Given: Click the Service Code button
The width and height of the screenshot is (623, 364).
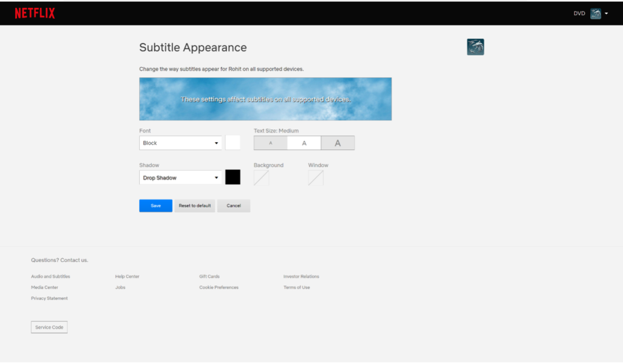Looking at the screenshot, I should tap(49, 327).
